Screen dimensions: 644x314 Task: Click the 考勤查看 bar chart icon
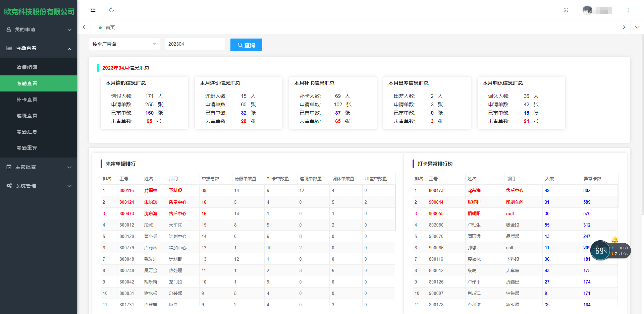tap(9, 48)
